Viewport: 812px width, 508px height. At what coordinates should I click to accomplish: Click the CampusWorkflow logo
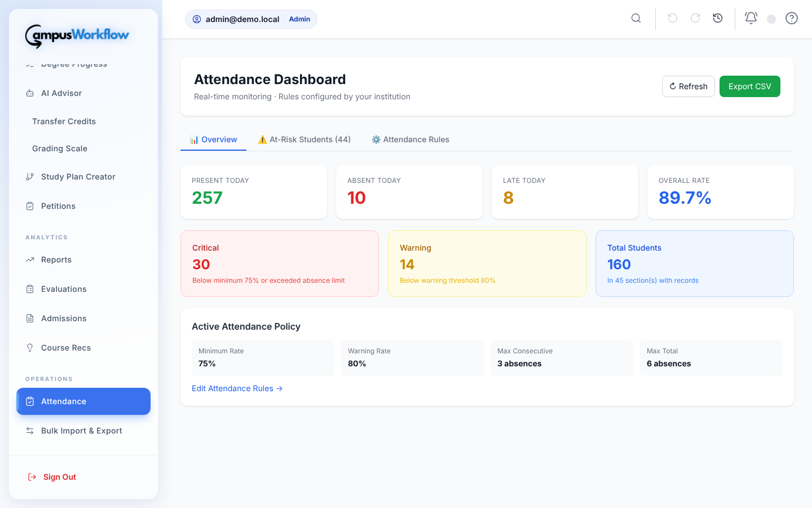77,36
